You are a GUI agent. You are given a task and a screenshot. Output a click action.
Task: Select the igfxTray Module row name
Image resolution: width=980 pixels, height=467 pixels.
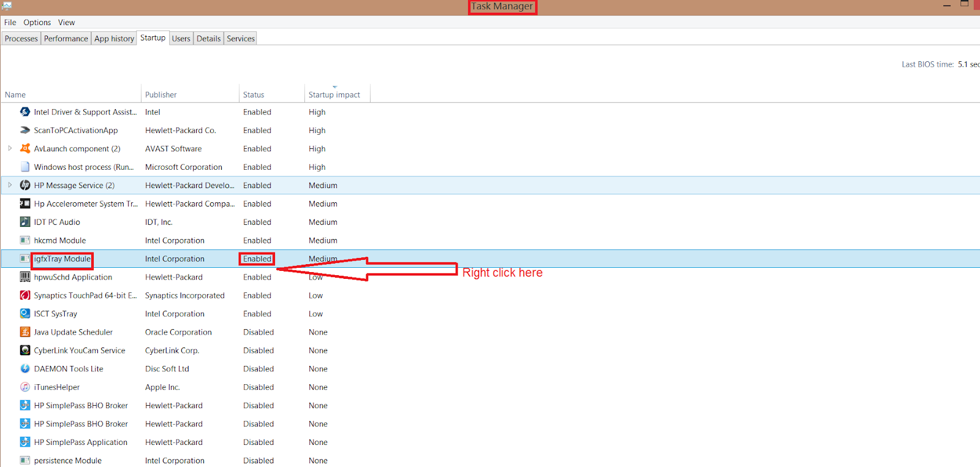[x=62, y=259]
